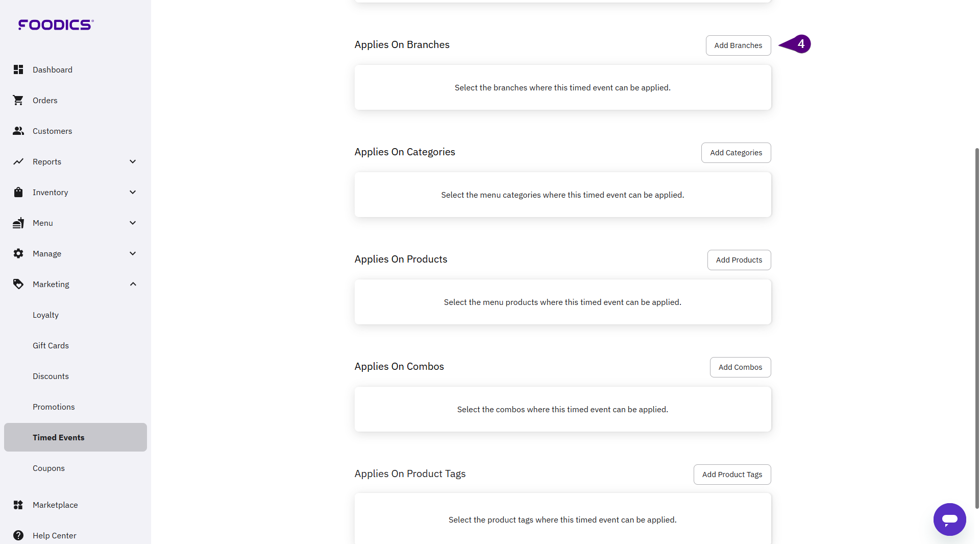Click the Dashboard grid icon

[x=18, y=69]
